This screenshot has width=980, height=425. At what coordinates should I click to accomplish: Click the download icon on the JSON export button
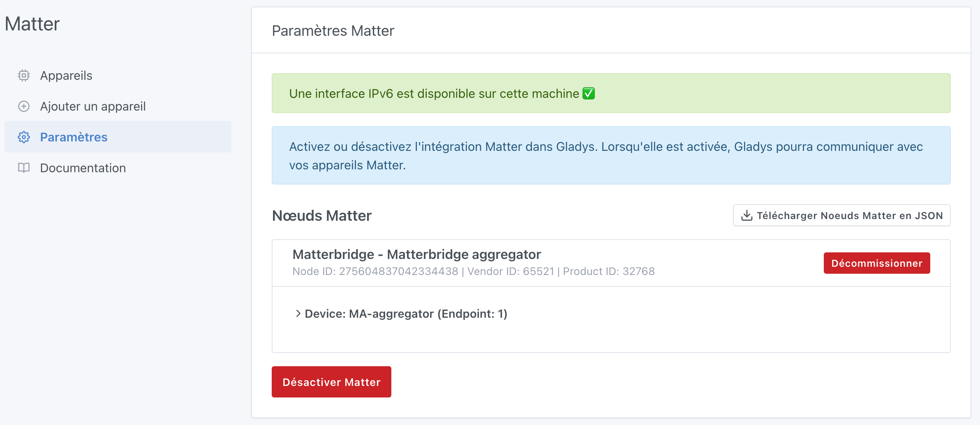click(747, 215)
